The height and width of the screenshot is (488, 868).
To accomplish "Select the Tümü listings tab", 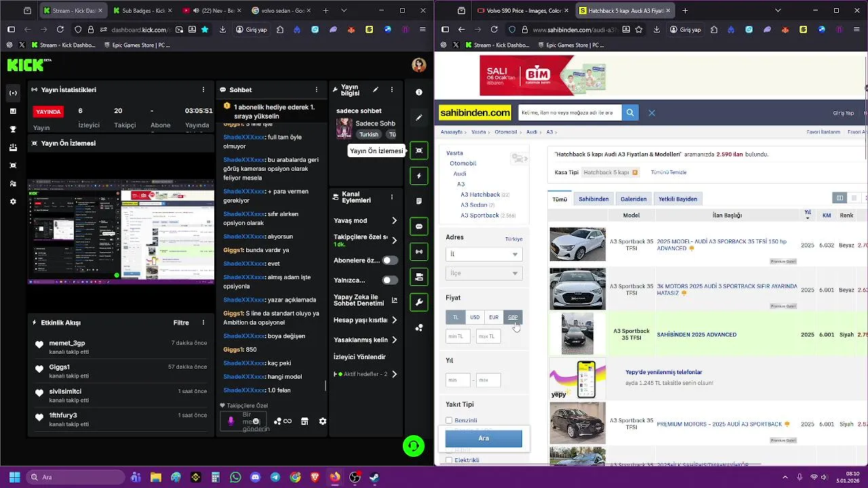I will (x=559, y=199).
